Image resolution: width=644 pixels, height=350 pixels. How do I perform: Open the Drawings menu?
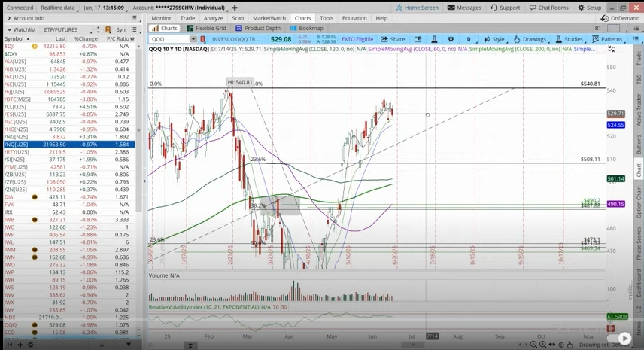point(530,39)
